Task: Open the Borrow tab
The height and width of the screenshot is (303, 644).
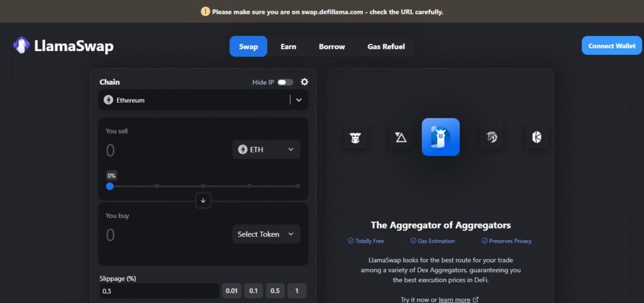Action: 332,47
